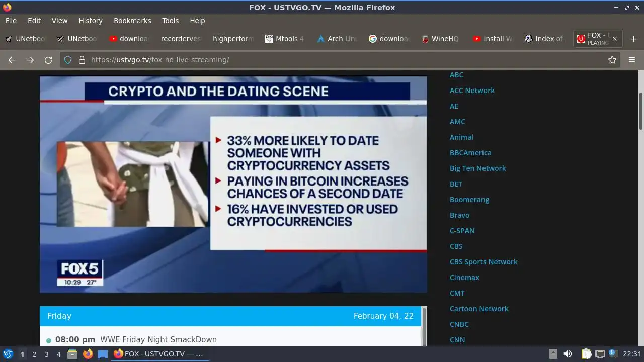The width and height of the screenshot is (644, 362).
Task: Open the View menu
Action: tap(59, 21)
